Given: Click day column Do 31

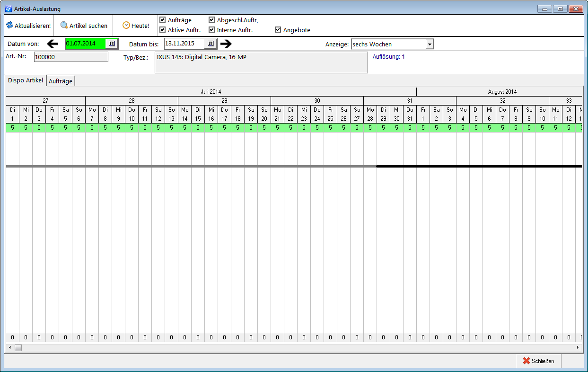Looking at the screenshot, I should pos(410,114).
